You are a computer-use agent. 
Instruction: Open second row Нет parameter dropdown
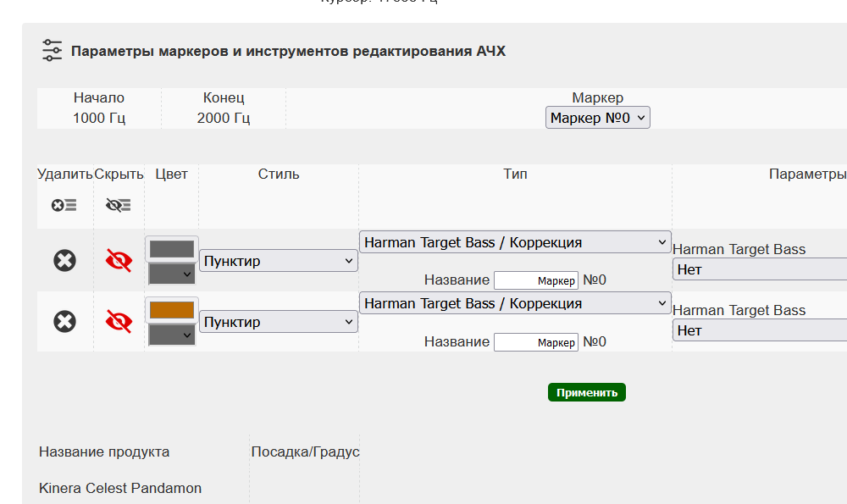(760, 330)
